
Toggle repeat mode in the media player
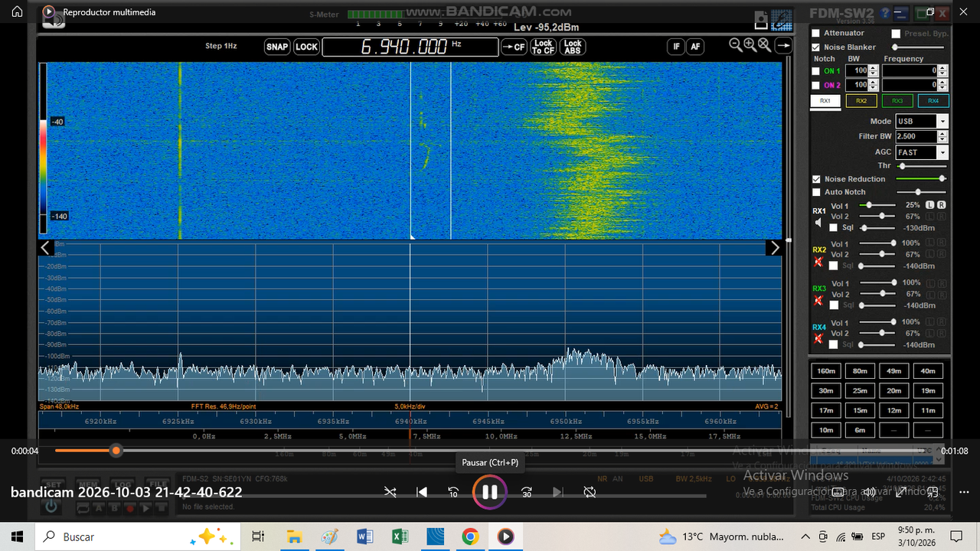tap(590, 492)
